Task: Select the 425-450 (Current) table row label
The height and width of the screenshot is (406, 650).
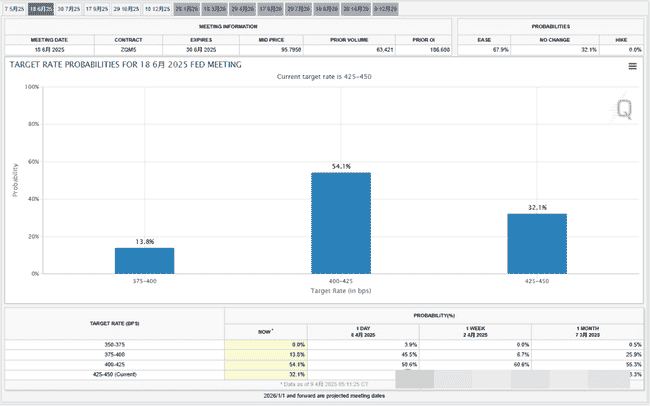Action: [x=114, y=375]
